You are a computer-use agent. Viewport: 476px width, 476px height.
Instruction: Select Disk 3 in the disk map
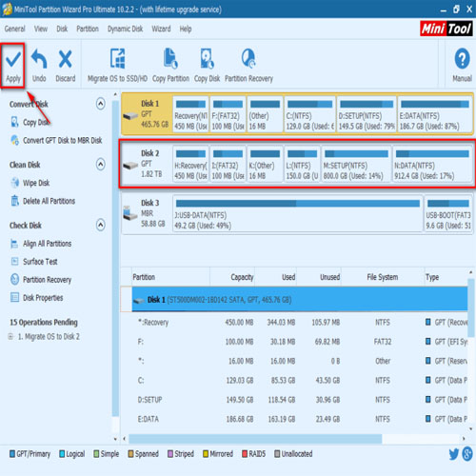tap(147, 213)
